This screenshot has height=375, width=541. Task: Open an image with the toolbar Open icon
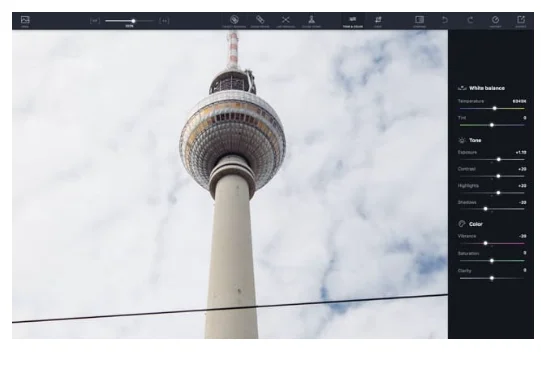(25, 20)
